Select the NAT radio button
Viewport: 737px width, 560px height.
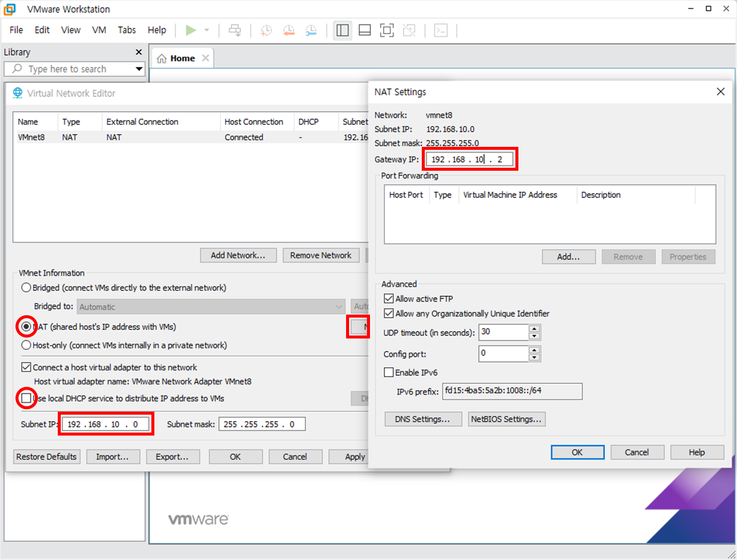click(26, 327)
